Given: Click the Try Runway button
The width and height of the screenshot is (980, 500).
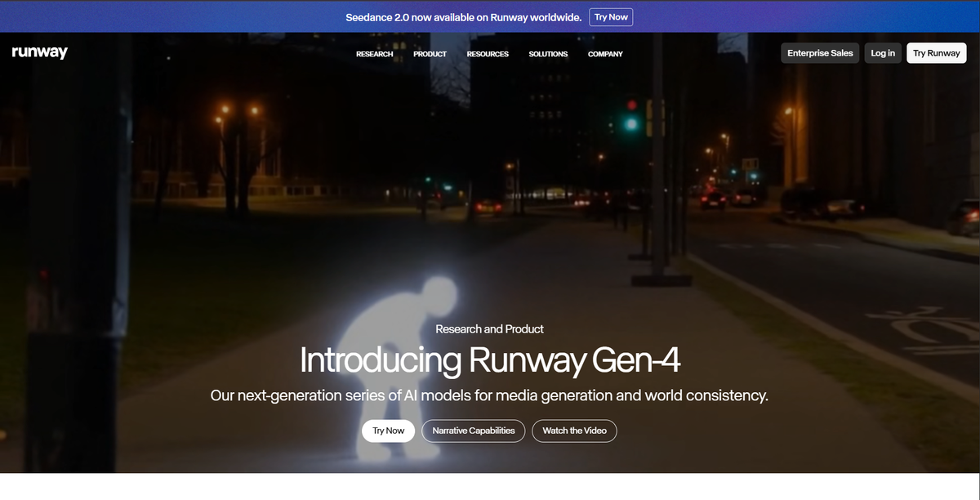Looking at the screenshot, I should tap(936, 52).
